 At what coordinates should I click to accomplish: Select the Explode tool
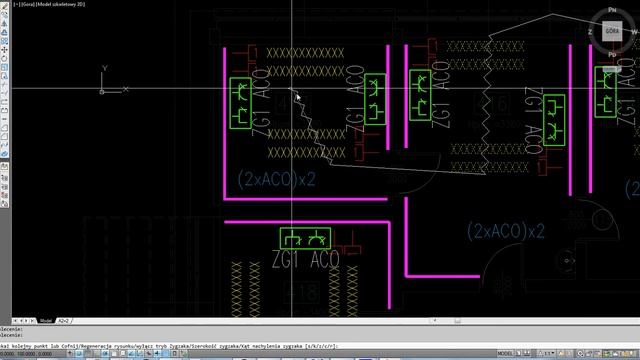click(5, 153)
